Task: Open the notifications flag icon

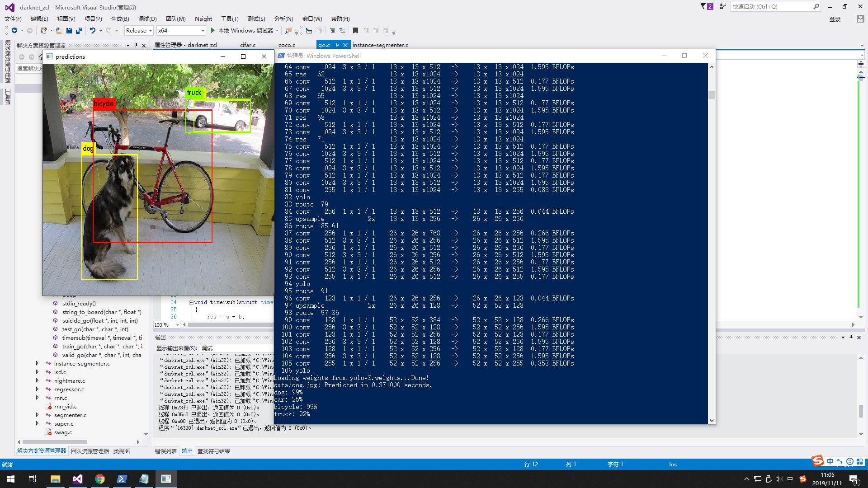Action: click(706, 6)
